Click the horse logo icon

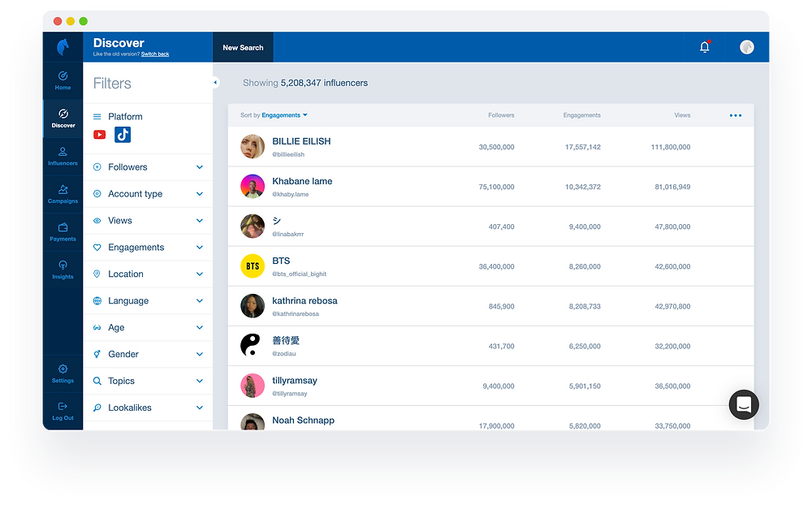(63, 47)
